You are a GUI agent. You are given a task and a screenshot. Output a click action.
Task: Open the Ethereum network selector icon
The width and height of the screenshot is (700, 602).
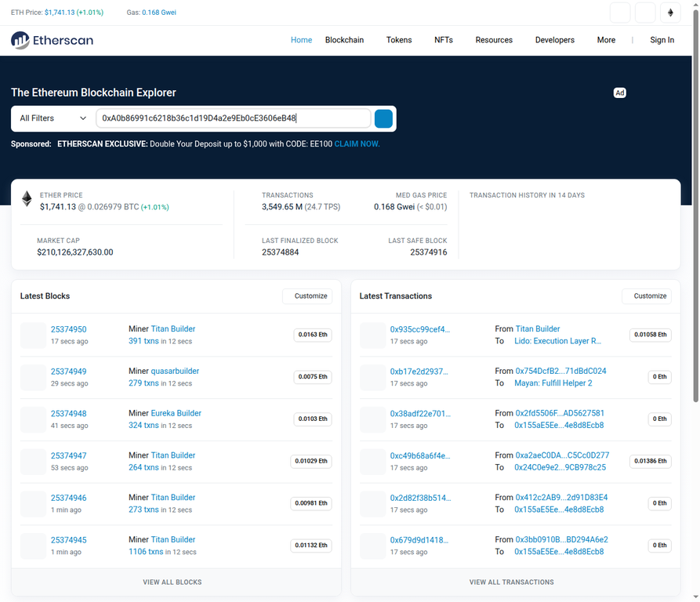(670, 13)
